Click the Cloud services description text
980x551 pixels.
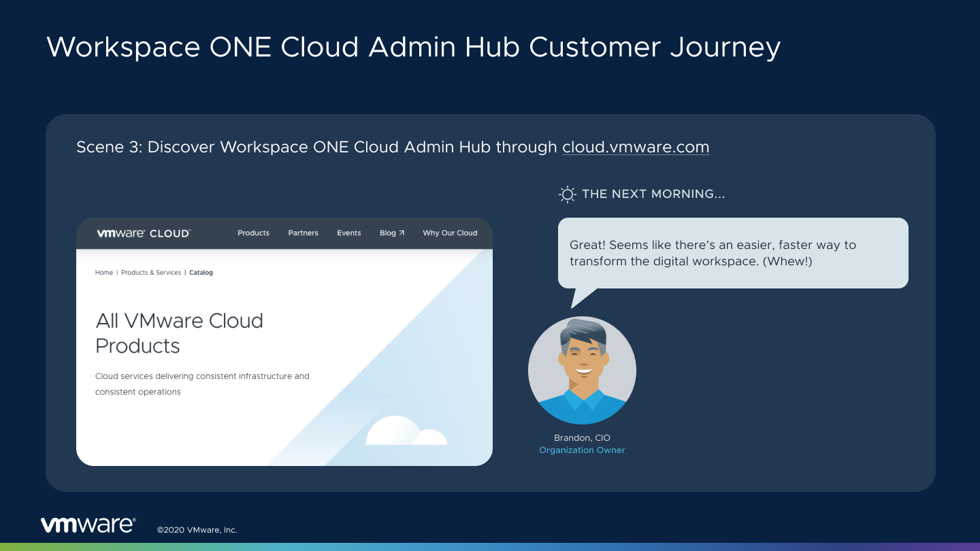(202, 384)
